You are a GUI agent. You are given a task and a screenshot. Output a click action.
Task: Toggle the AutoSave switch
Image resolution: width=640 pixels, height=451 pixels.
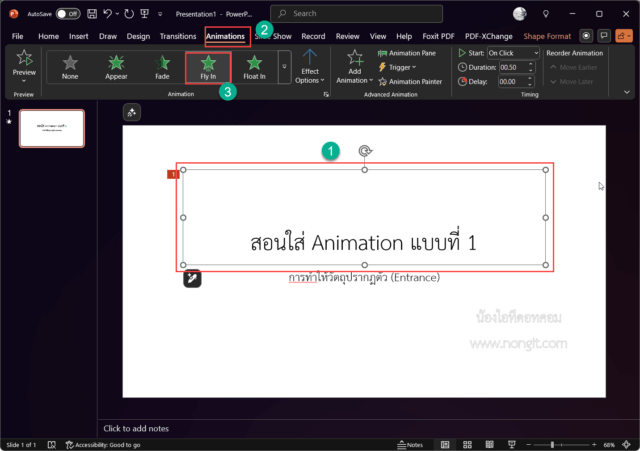(68, 14)
